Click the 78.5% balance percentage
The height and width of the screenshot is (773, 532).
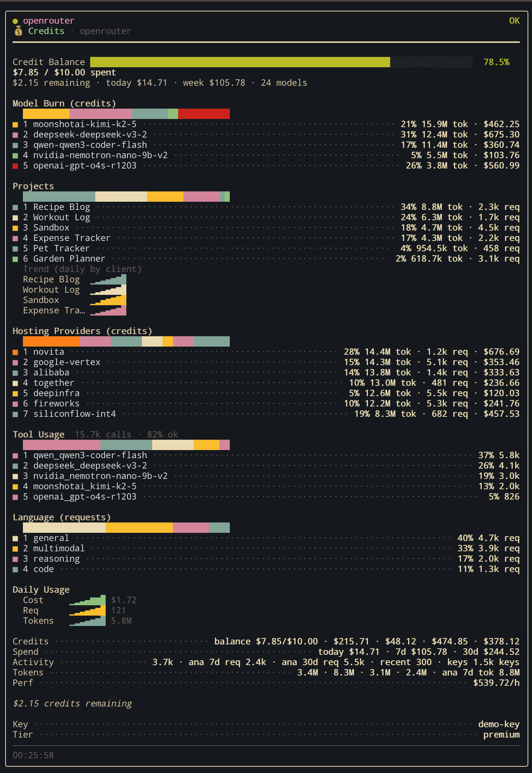[x=496, y=62]
